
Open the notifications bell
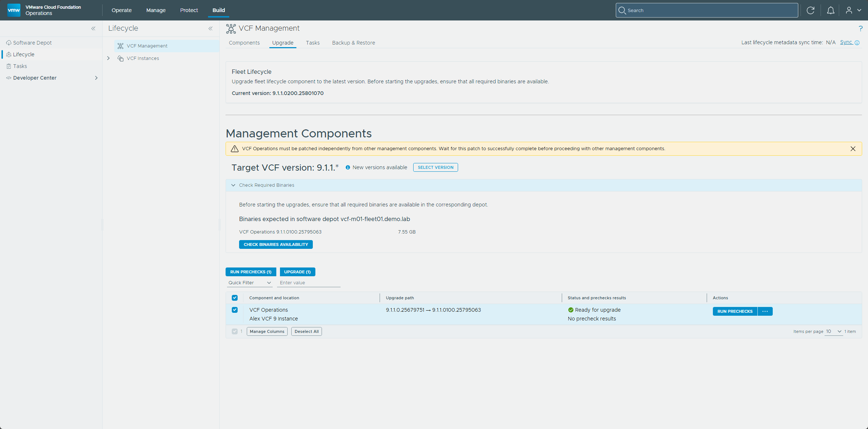[x=830, y=10]
